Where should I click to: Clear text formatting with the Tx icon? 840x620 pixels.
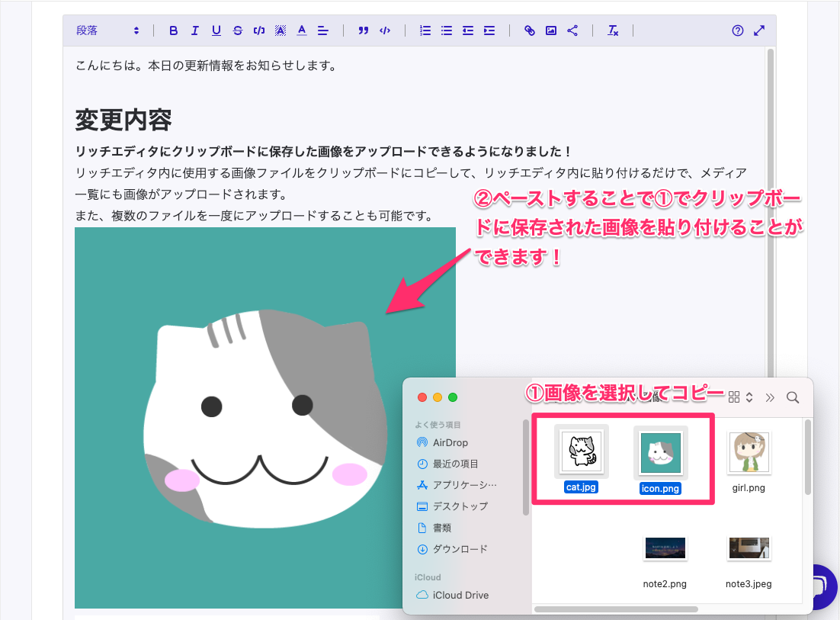click(613, 31)
